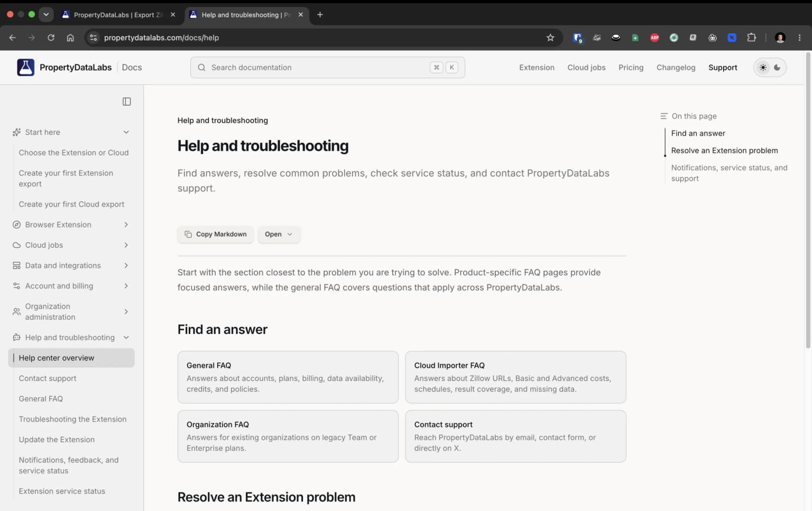
Task: Open a new browser tab
Action: tap(320, 15)
